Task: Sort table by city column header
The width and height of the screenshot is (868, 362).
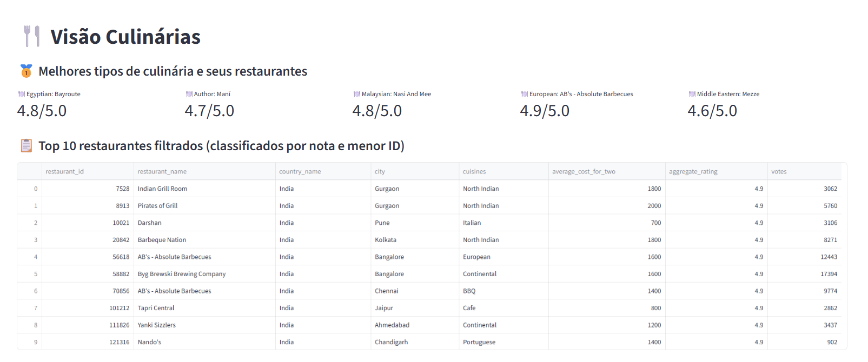Action: (415, 171)
